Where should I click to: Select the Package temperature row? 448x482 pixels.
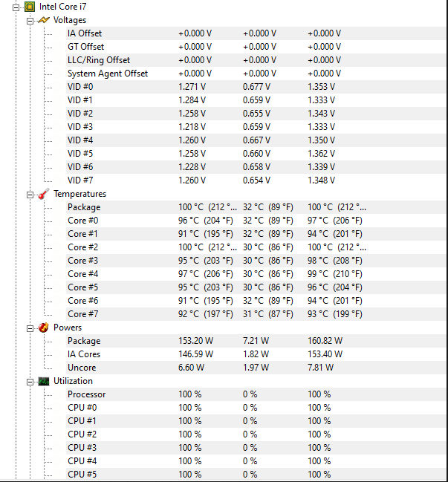pyautogui.click(x=256, y=207)
